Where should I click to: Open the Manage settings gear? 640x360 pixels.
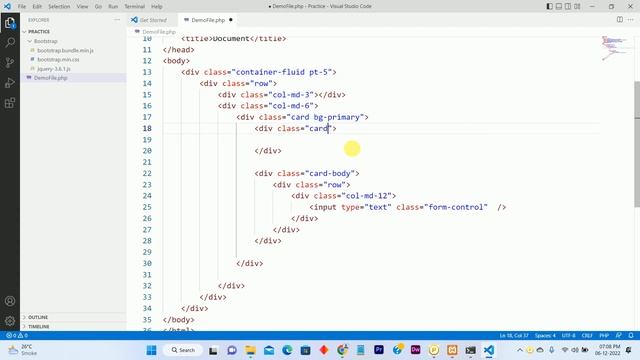click(x=10, y=321)
